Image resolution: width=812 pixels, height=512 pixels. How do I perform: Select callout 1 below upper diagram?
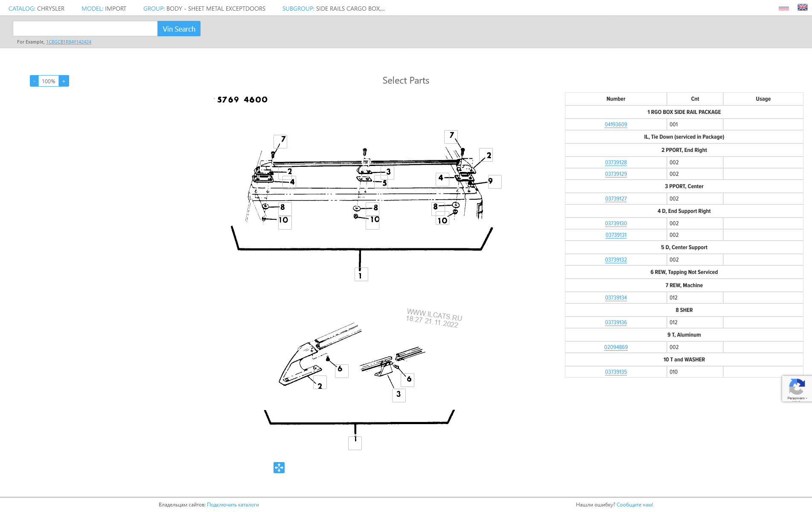pyautogui.click(x=361, y=274)
